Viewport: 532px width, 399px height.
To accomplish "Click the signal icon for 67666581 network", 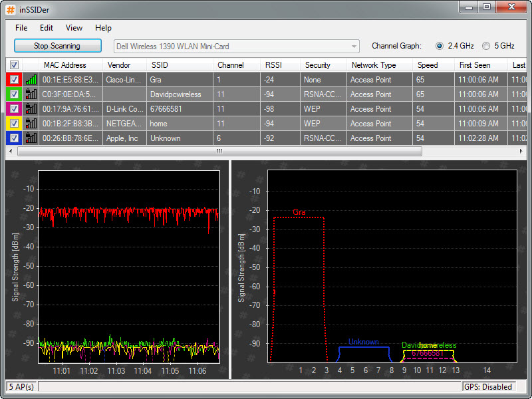I will coord(31,109).
